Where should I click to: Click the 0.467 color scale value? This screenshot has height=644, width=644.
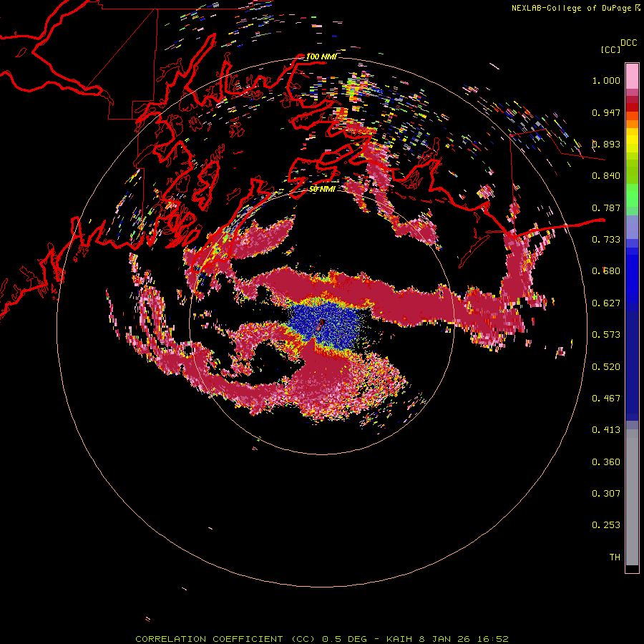coord(606,399)
